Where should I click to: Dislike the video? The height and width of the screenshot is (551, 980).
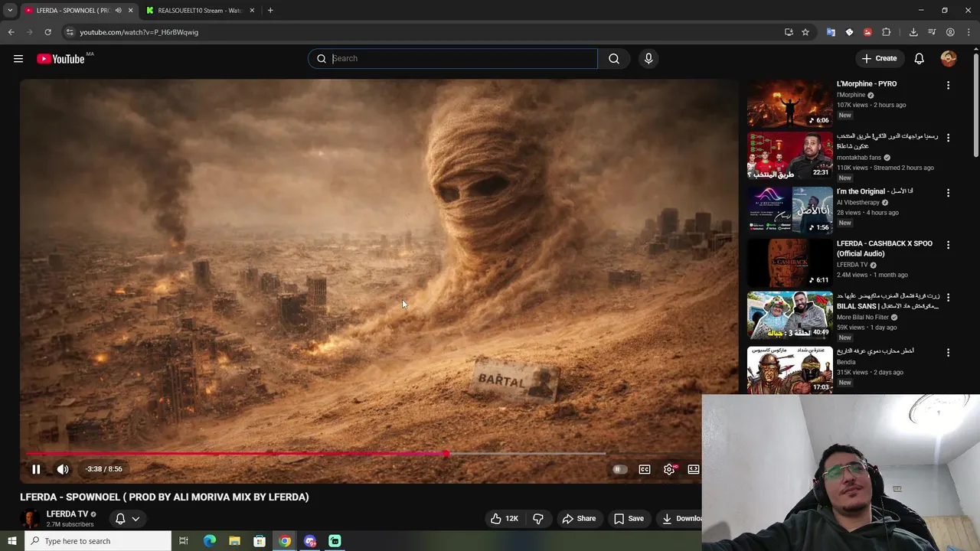538,519
